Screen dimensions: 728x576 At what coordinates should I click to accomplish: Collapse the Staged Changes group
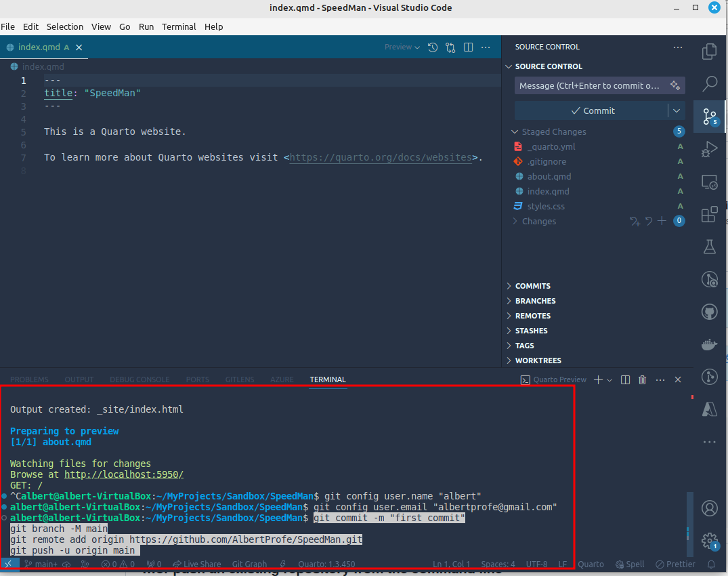click(515, 132)
